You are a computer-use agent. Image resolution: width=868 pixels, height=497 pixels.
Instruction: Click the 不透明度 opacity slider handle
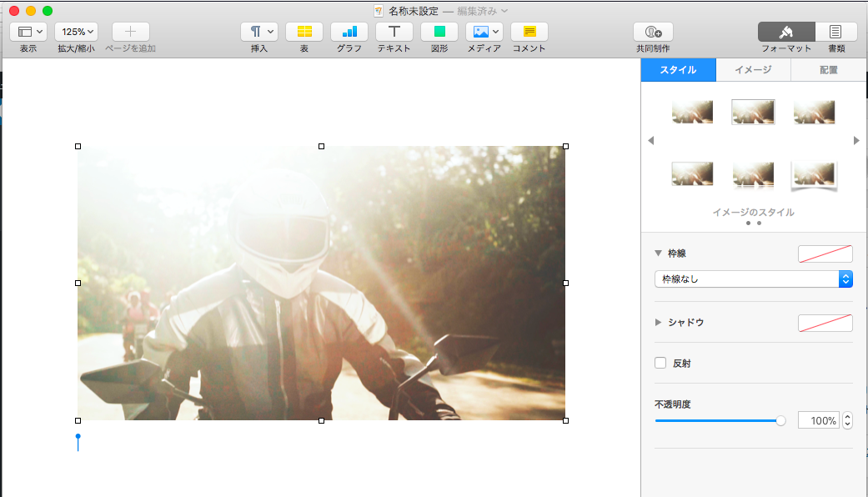[x=780, y=421]
